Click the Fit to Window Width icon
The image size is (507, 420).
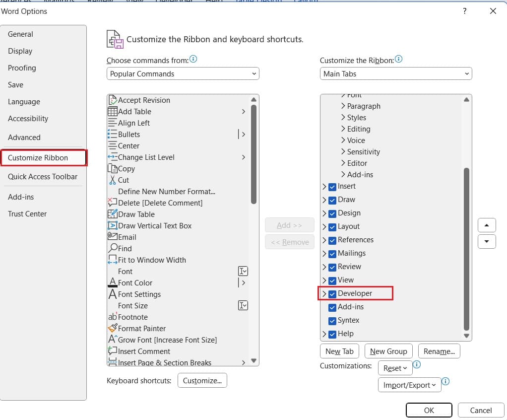point(112,260)
